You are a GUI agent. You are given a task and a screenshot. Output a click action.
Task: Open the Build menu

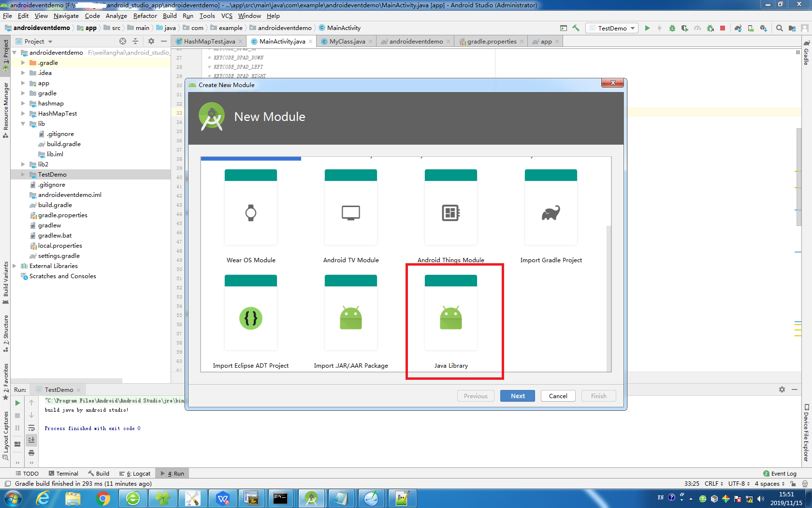[170, 15]
